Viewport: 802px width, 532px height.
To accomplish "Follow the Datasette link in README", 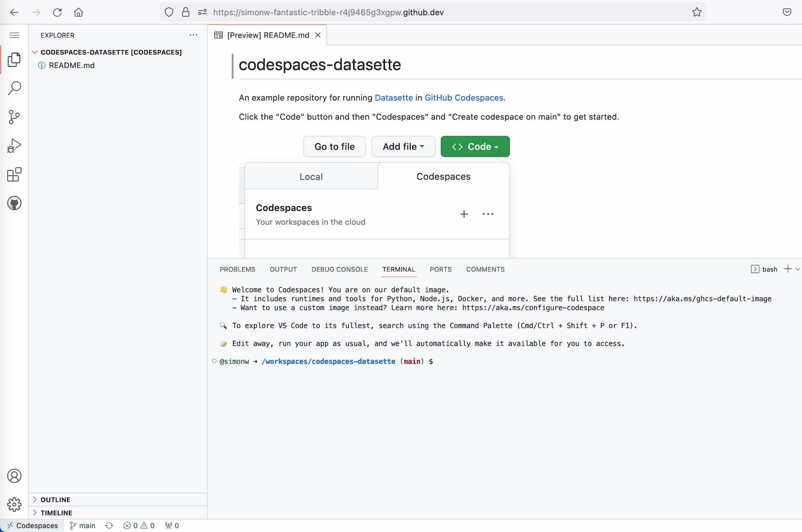I will point(393,98).
